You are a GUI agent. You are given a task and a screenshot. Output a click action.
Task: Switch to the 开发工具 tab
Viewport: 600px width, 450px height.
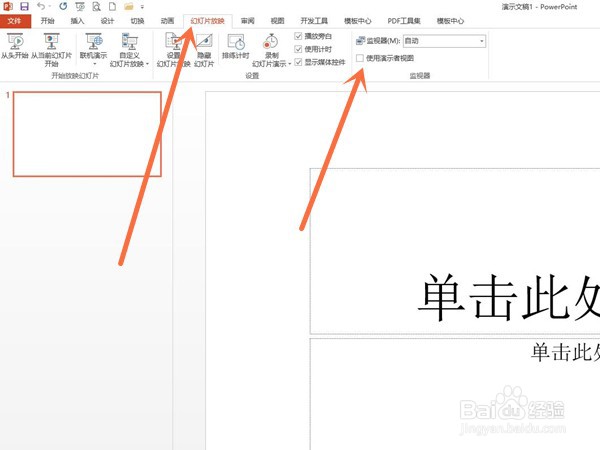pos(314,21)
